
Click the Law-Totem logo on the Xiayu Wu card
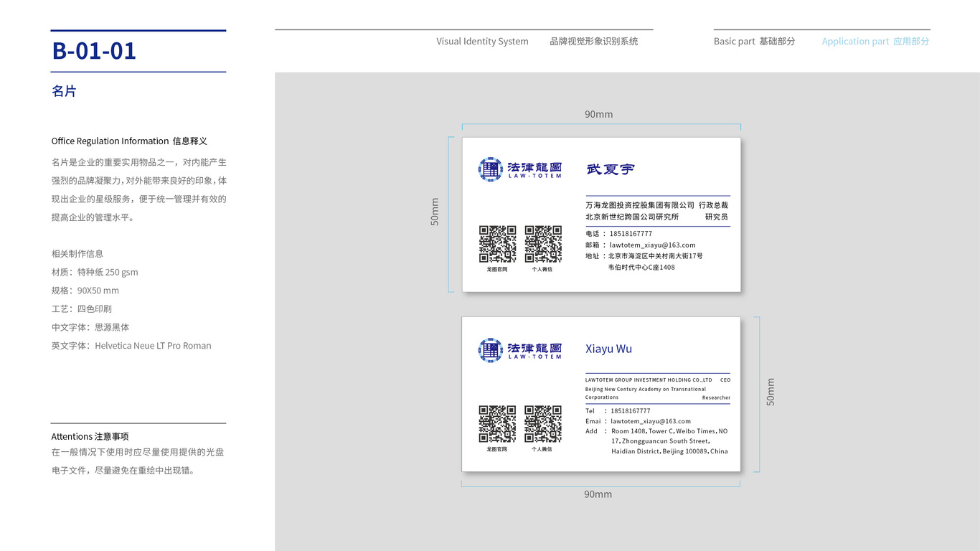(x=520, y=350)
